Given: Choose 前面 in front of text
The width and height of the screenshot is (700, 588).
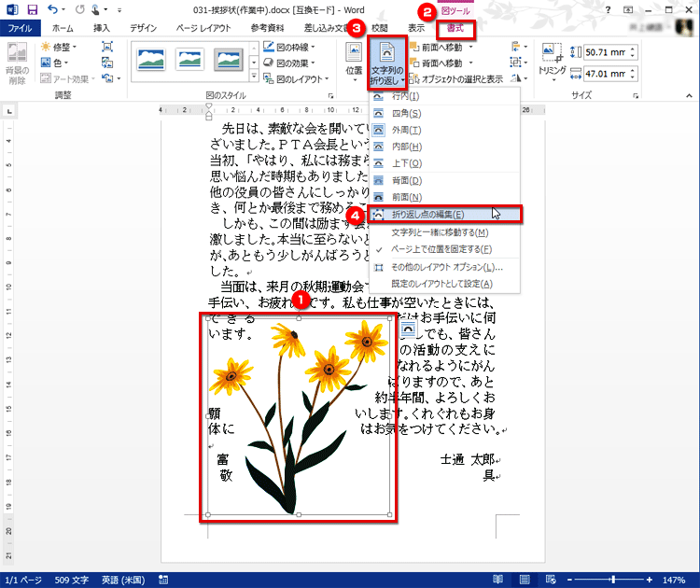Looking at the screenshot, I should 444,197.
